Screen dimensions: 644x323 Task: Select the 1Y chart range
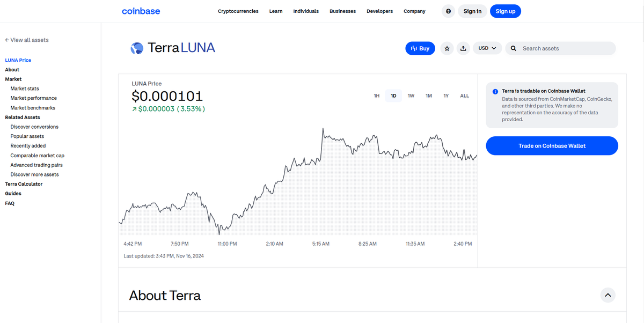coord(446,96)
